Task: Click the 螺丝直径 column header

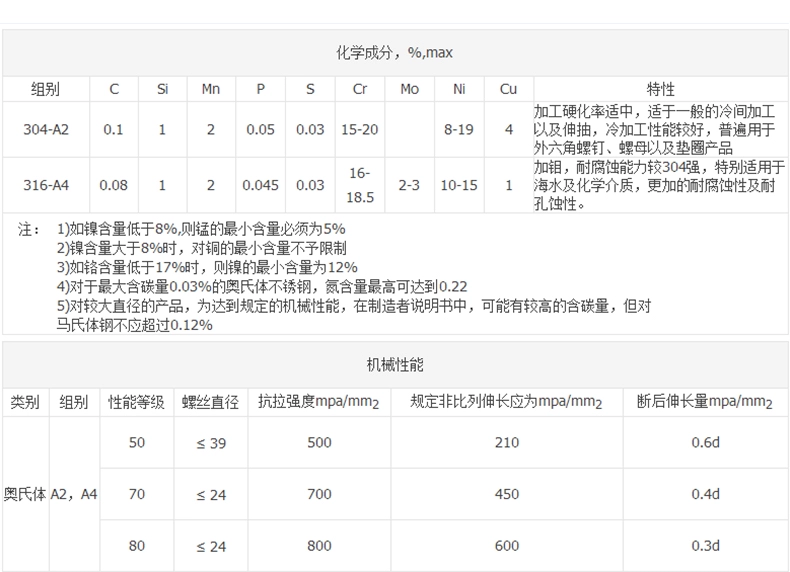Action: click(x=211, y=402)
